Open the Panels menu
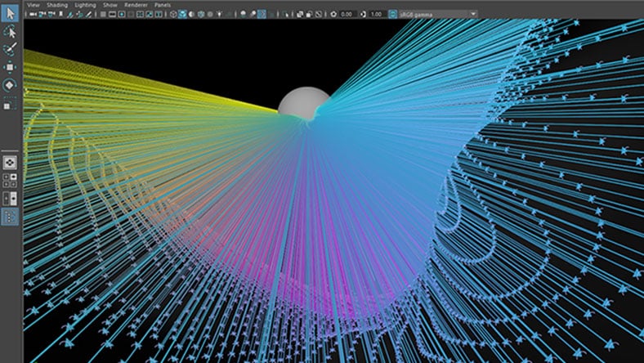Image resolution: width=644 pixels, height=363 pixels. coord(163,5)
